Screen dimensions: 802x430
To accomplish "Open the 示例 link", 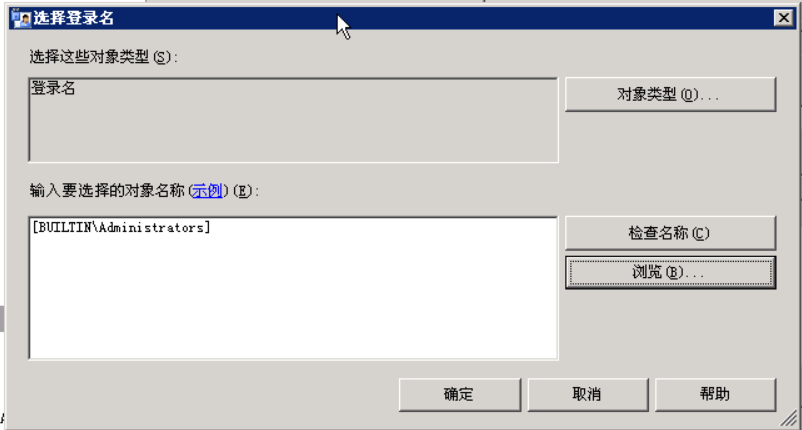I will tap(207, 191).
